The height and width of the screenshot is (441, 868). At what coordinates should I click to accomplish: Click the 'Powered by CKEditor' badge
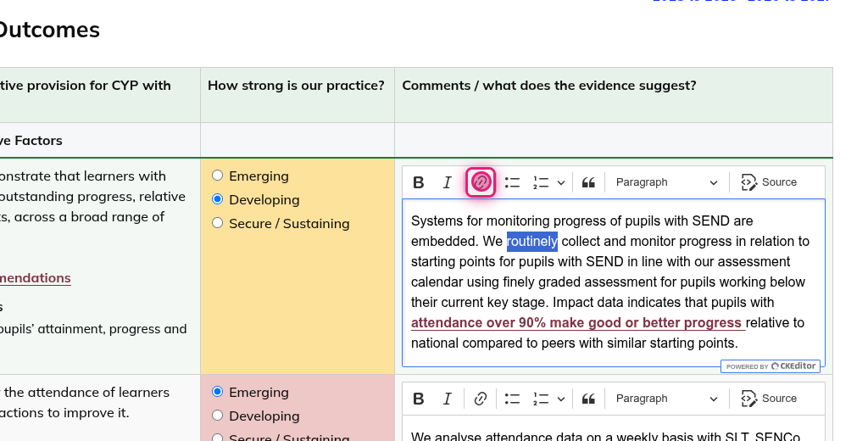(771, 366)
